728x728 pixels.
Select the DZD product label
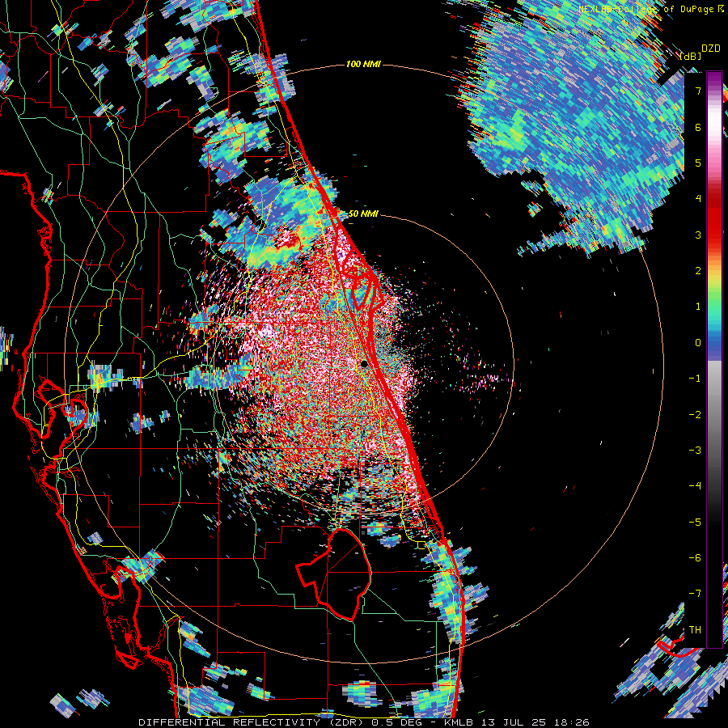tap(711, 49)
